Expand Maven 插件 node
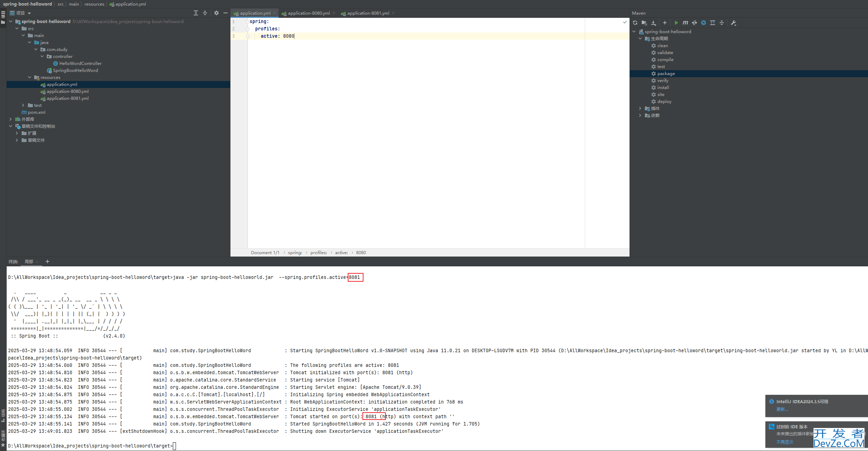868x451 pixels. (x=640, y=108)
